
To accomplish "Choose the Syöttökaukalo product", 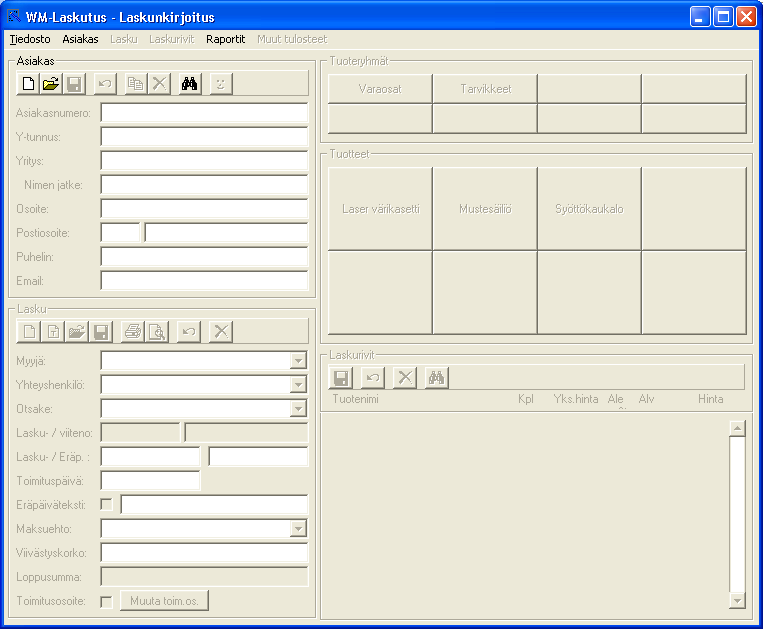I will 589,209.
